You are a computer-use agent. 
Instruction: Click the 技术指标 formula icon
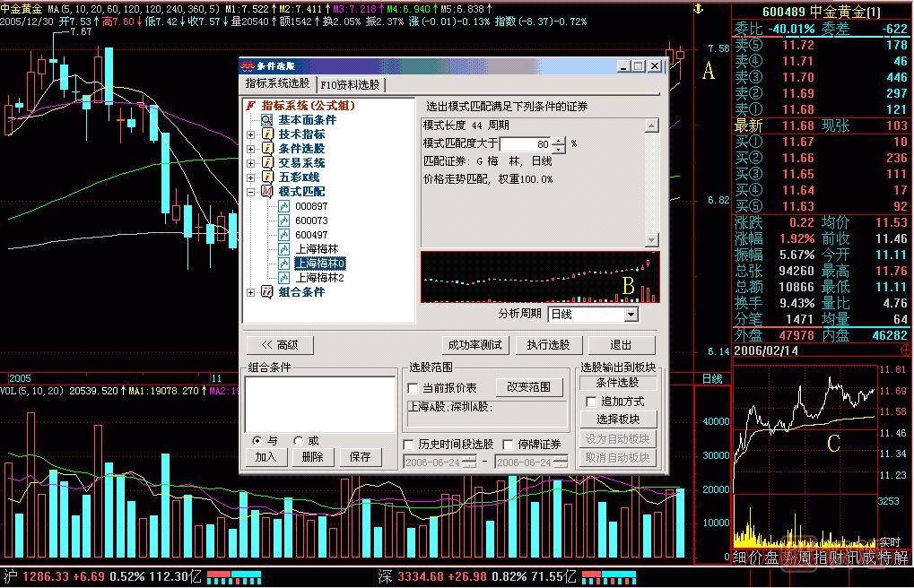(266, 134)
